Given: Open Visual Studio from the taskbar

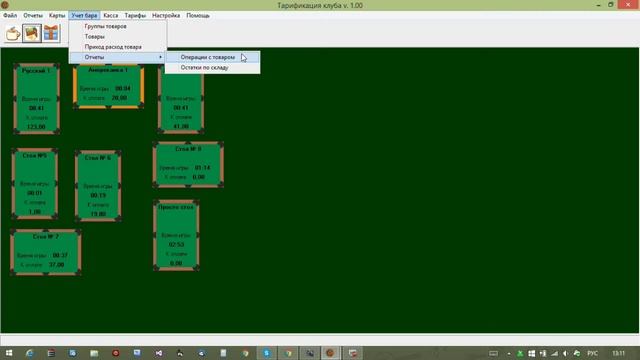Looking at the screenshot, I should coord(159,353).
